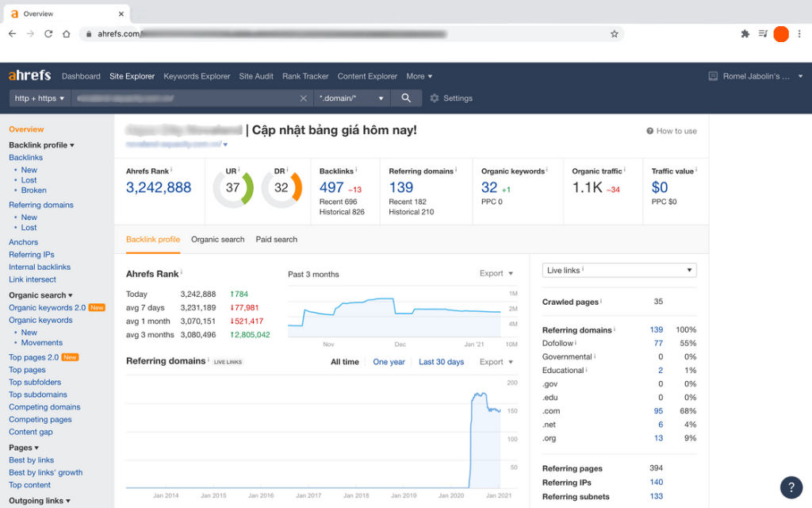Click the 497 backlinks count

[x=331, y=187]
